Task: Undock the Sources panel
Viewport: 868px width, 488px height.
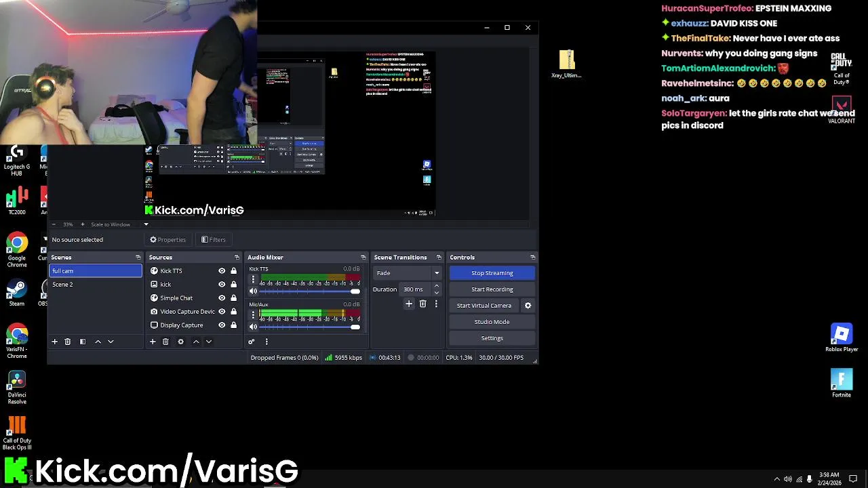Action: (x=237, y=258)
